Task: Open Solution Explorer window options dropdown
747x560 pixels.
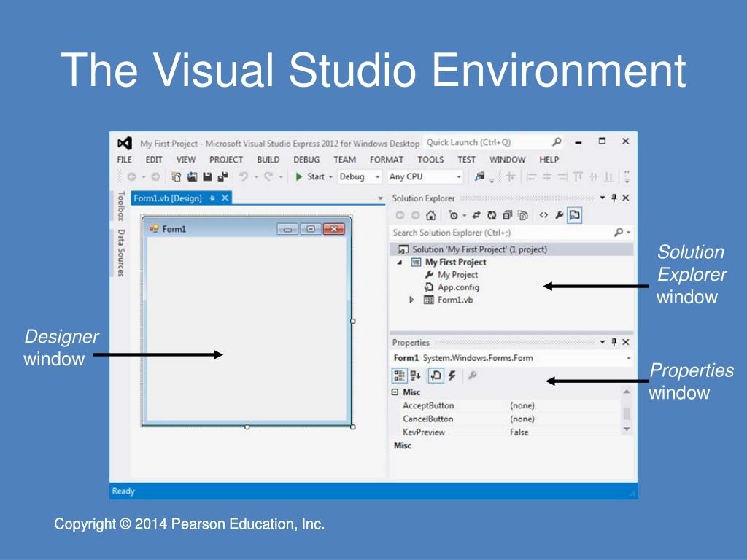Action: (x=602, y=198)
